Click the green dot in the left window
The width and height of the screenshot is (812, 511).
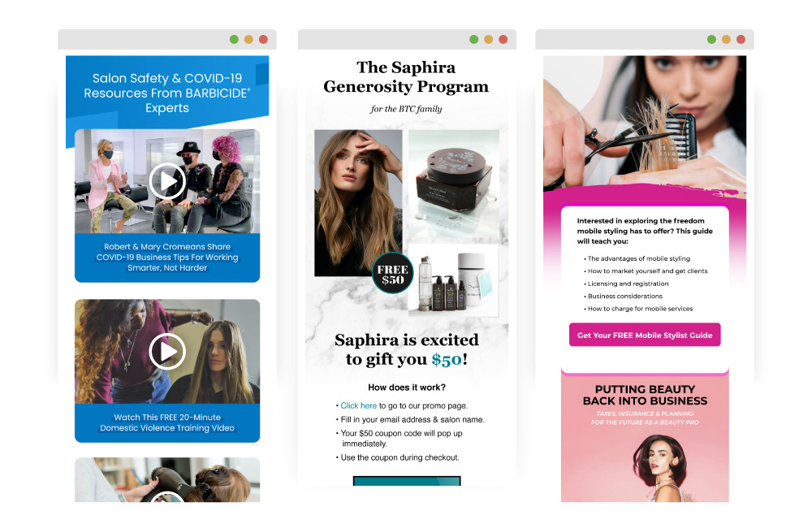[234, 39]
